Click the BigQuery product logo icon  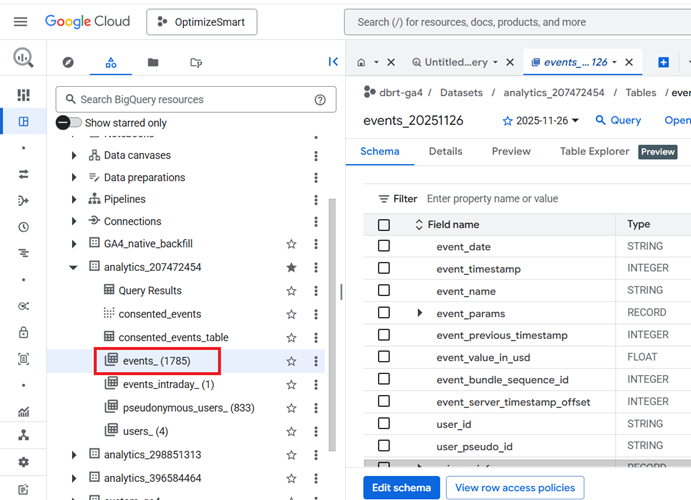pos(23,57)
